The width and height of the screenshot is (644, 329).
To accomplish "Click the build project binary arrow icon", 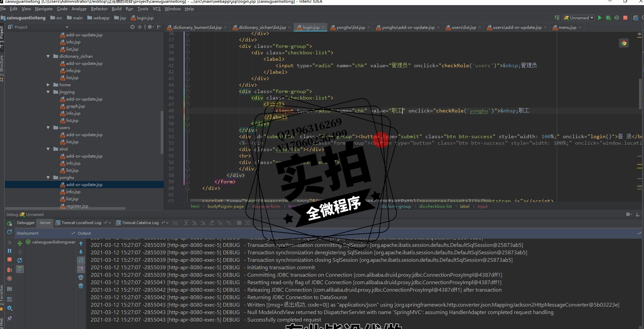I will coord(557,18).
